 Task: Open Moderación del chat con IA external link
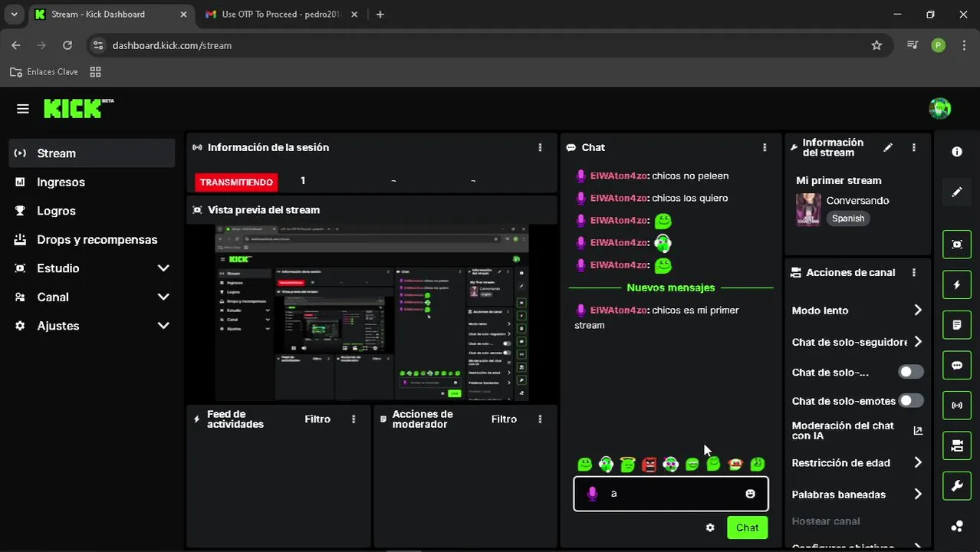pyautogui.click(x=918, y=431)
